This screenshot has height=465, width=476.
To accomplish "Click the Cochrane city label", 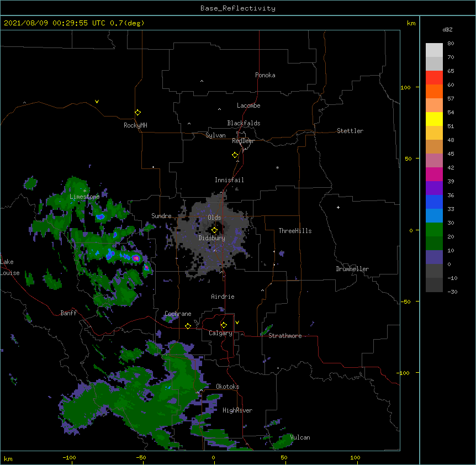I will tap(178, 314).
